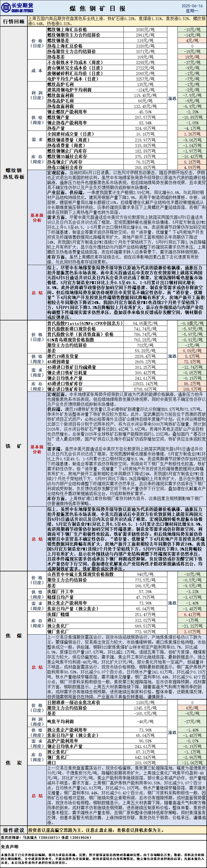Click the 螺纹钢35城社会库存 row label

[67, 156]
